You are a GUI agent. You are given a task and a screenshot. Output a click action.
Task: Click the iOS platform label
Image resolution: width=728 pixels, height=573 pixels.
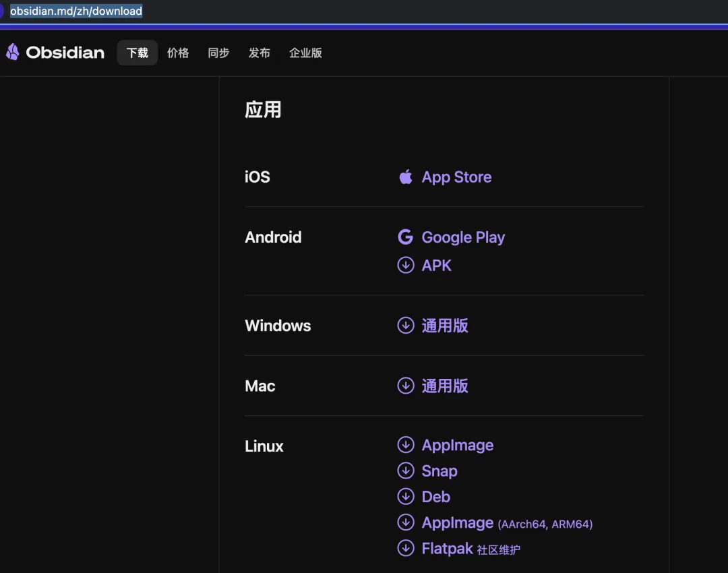pos(257,177)
